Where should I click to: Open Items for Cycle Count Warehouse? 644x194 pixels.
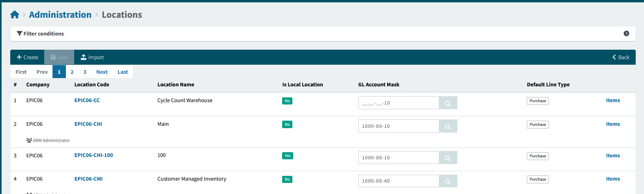613,101
